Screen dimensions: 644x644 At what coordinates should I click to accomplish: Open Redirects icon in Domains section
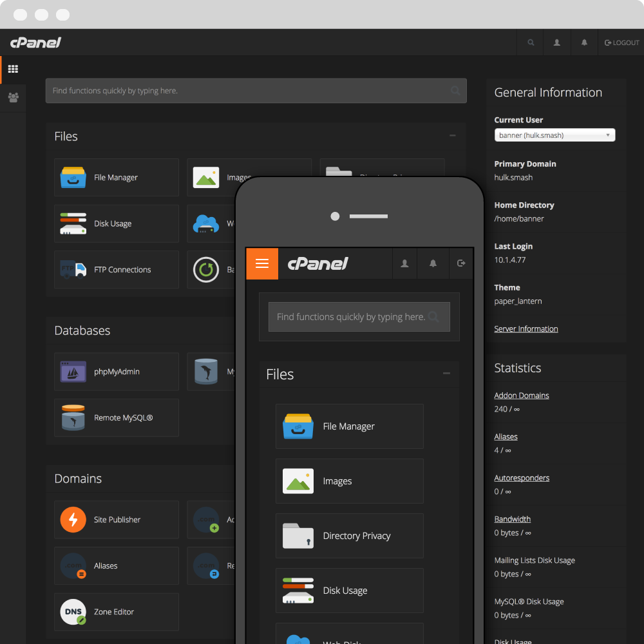pos(206,565)
